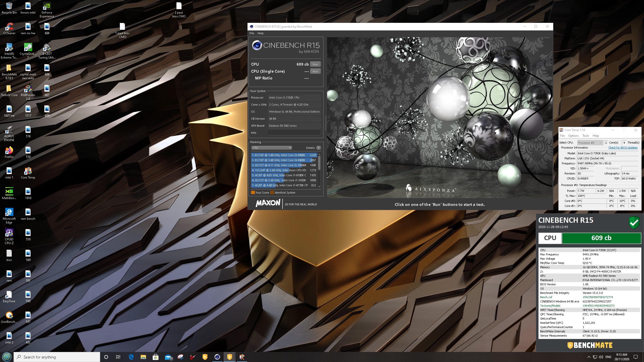Image resolution: width=644 pixels, height=362 pixels.
Task: Click the BenchMate shield taskbar icon
Action: pyautogui.click(x=229, y=357)
